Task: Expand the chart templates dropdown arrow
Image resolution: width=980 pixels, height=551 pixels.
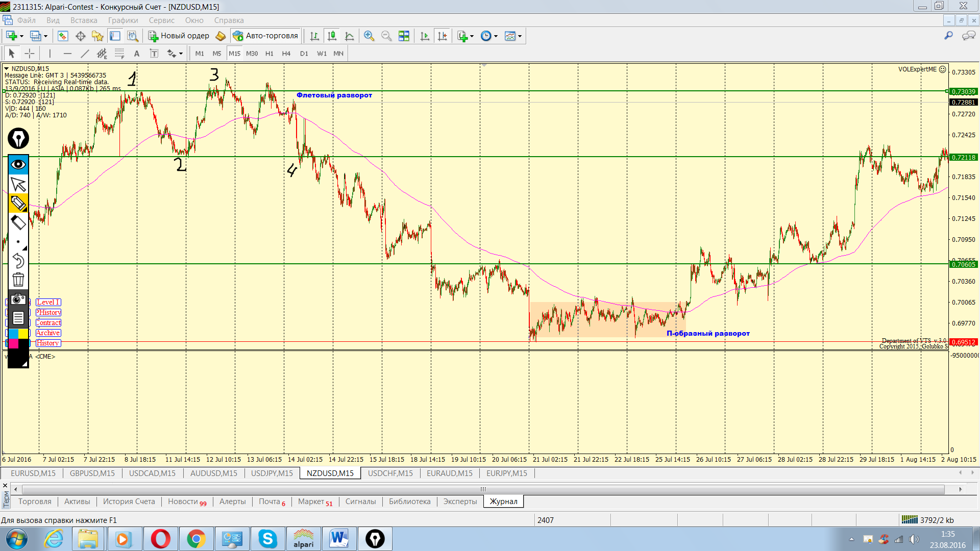Action: [x=520, y=36]
